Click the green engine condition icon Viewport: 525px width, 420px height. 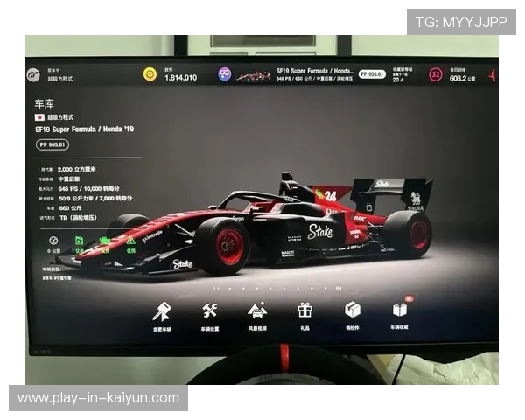105,241
